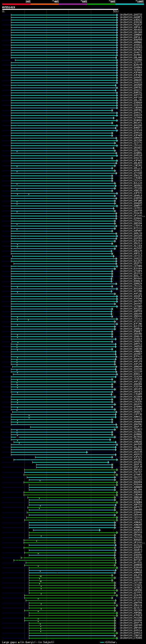Select label UniRef100_Q06BK4

(x=131, y=67)
